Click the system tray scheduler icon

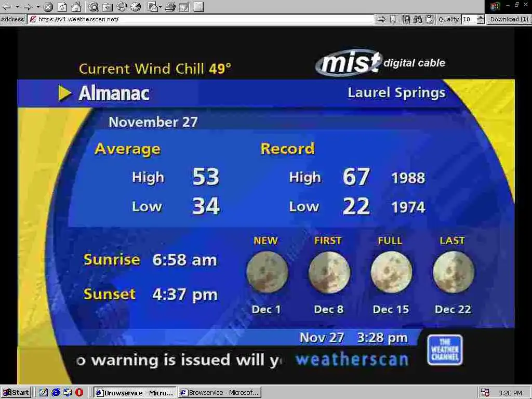(x=485, y=393)
